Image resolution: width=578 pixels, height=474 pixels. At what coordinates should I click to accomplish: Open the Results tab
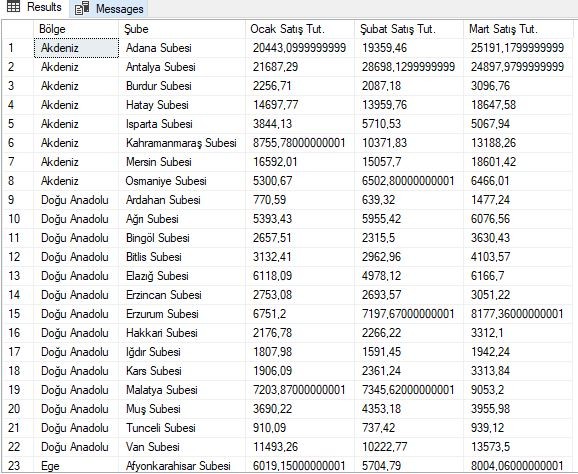pos(34,8)
